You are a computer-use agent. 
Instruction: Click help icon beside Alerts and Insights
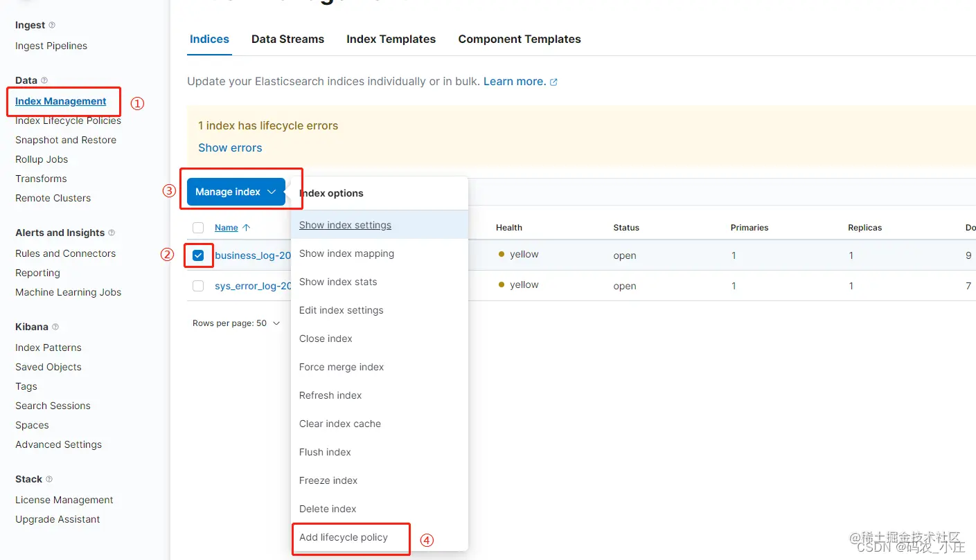[112, 233]
